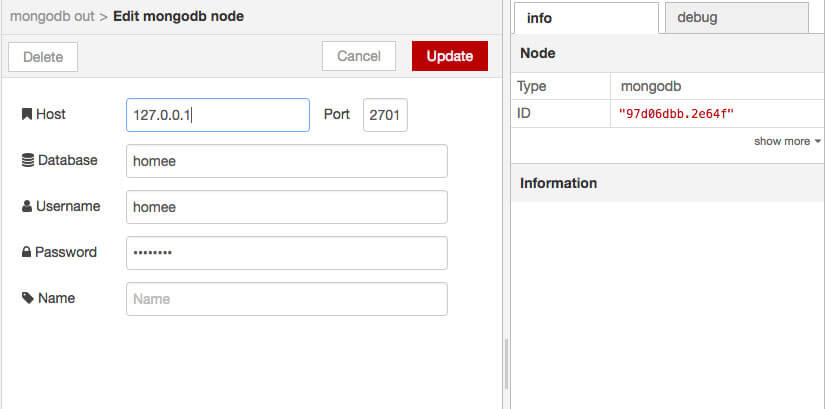825x409 pixels.
Task: Go back via mongodb out breadcrumb
Action: point(52,16)
